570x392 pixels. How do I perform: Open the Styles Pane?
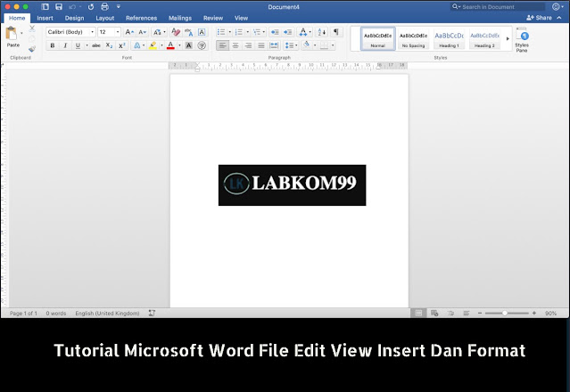pyautogui.click(x=522, y=40)
